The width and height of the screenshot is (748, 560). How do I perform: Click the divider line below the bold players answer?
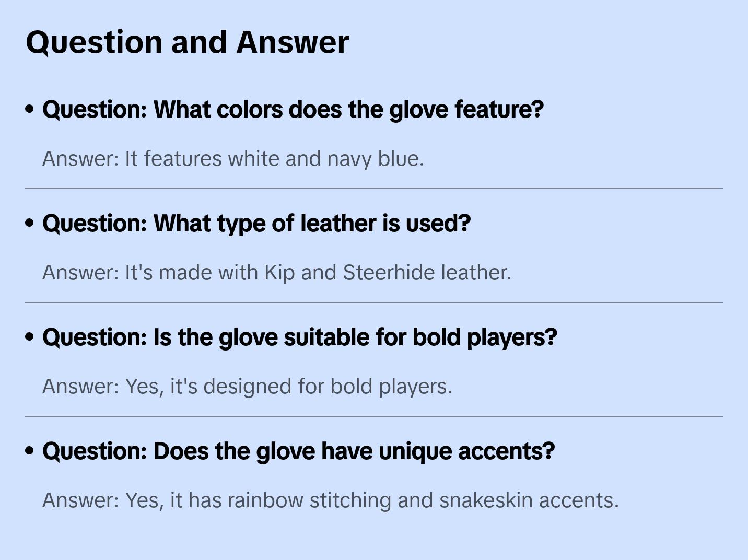[374, 416]
